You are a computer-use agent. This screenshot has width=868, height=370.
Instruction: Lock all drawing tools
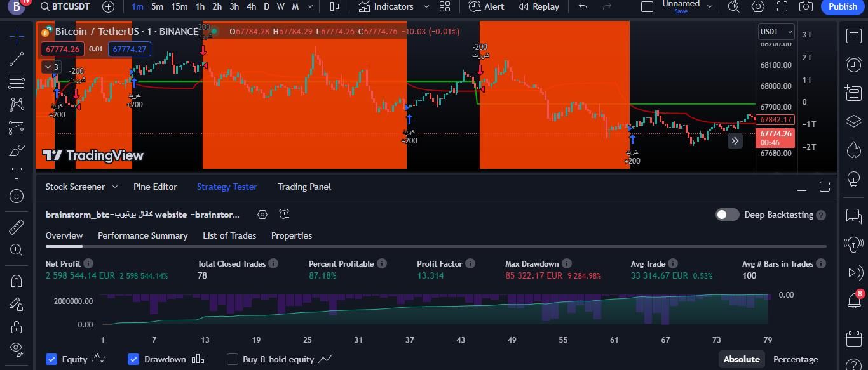17,327
